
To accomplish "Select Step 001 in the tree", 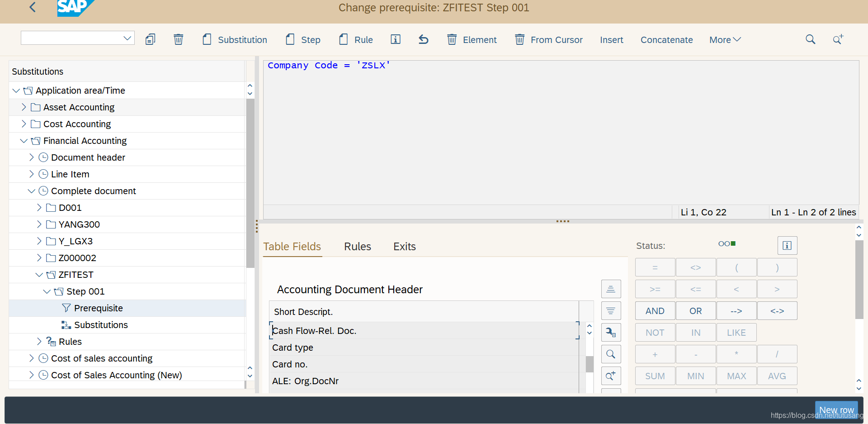I will coord(85,291).
